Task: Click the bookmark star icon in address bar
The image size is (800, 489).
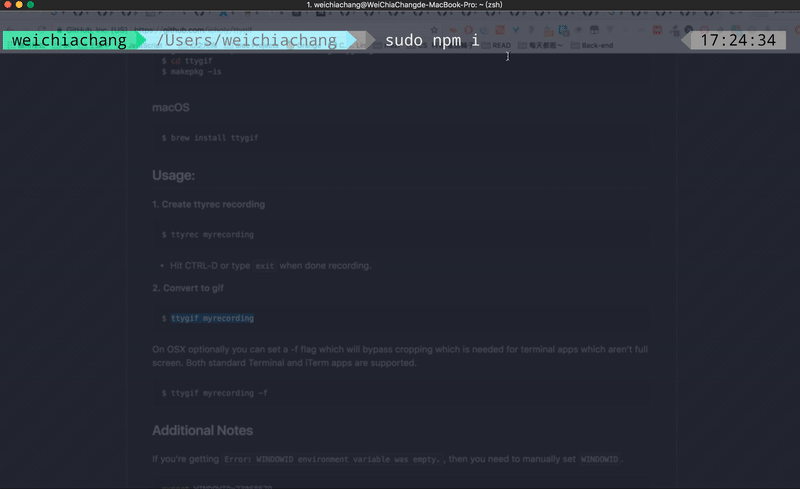Action: [x=434, y=30]
